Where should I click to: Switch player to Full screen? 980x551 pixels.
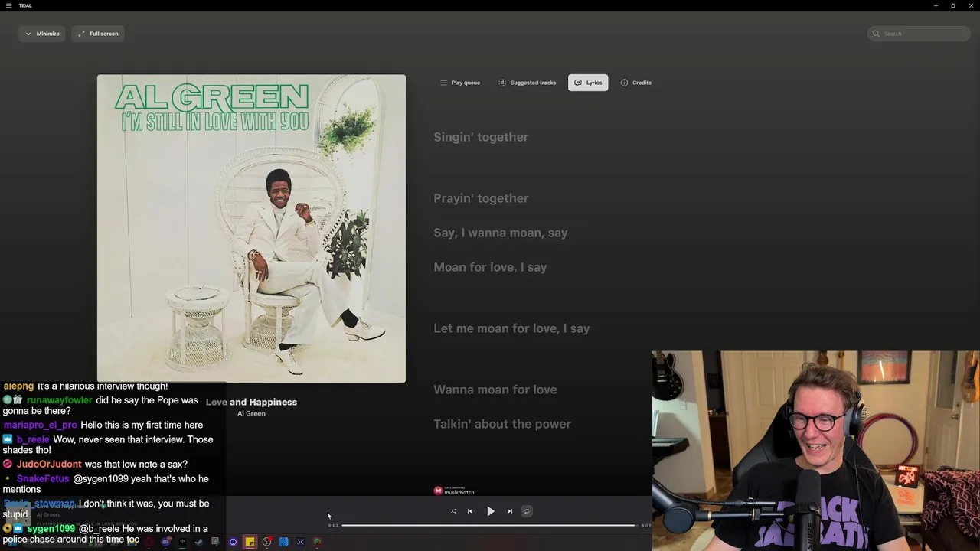(98, 34)
